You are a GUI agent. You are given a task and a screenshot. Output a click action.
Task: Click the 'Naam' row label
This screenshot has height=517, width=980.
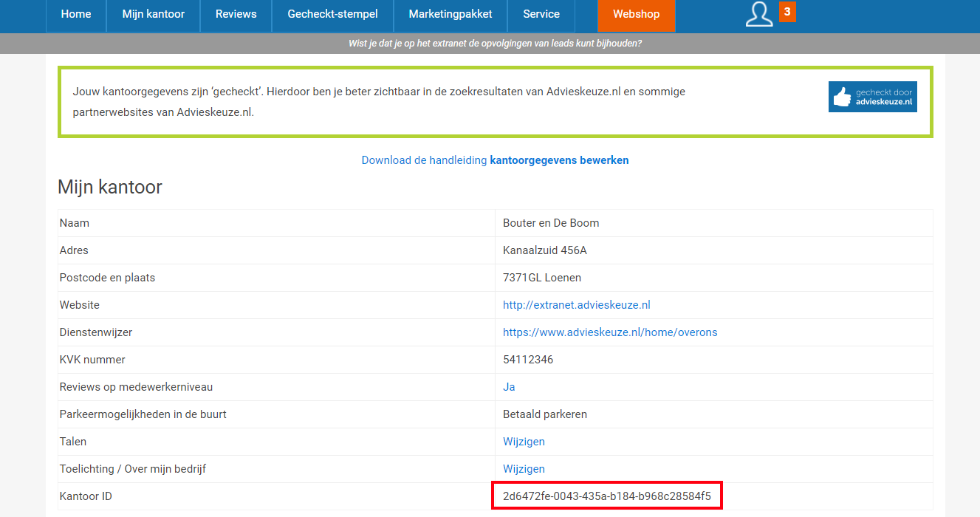tap(75, 223)
